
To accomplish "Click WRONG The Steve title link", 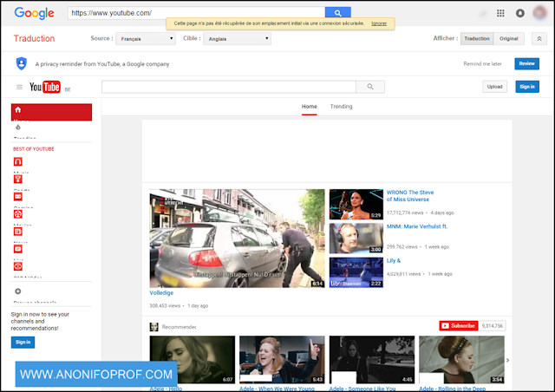I will tap(410, 196).
